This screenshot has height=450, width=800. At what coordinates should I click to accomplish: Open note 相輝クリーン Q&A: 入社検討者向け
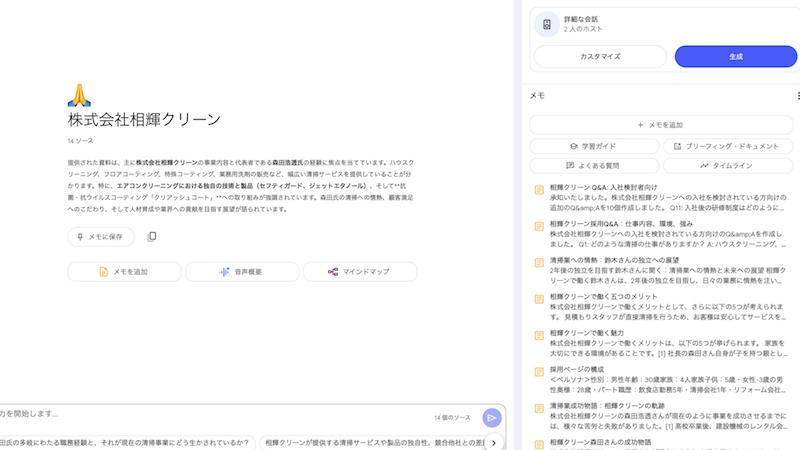661,197
